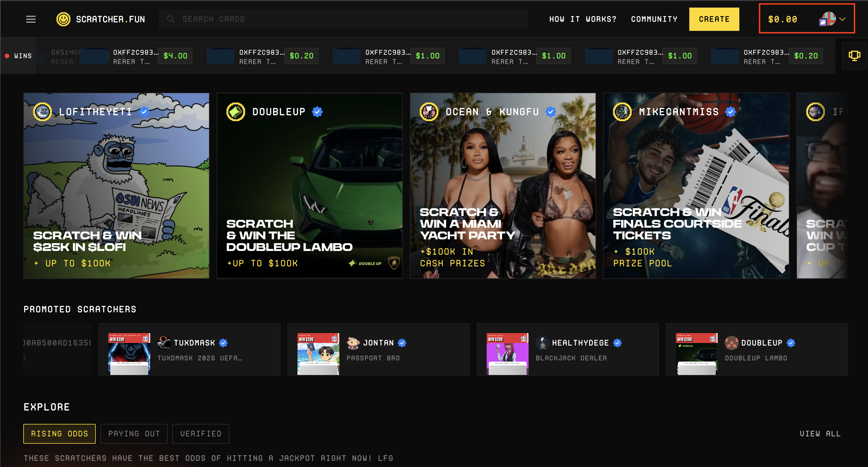
Task: Click the Scratcher.fun smiley logo
Action: [x=63, y=19]
